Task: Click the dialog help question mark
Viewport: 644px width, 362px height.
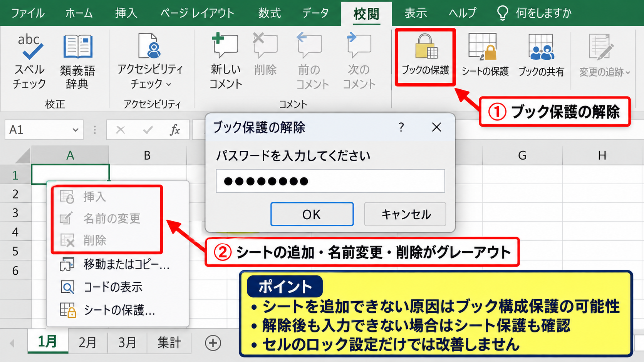Action: [x=401, y=127]
